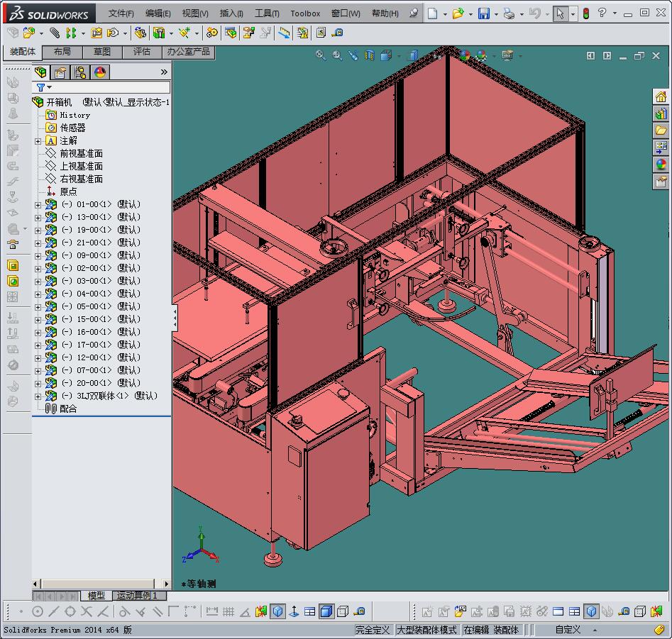Expand the panel with the double-chevron arrow
Image resolution: width=672 pixels, height=639 pixels.
[x=164, y=72]
